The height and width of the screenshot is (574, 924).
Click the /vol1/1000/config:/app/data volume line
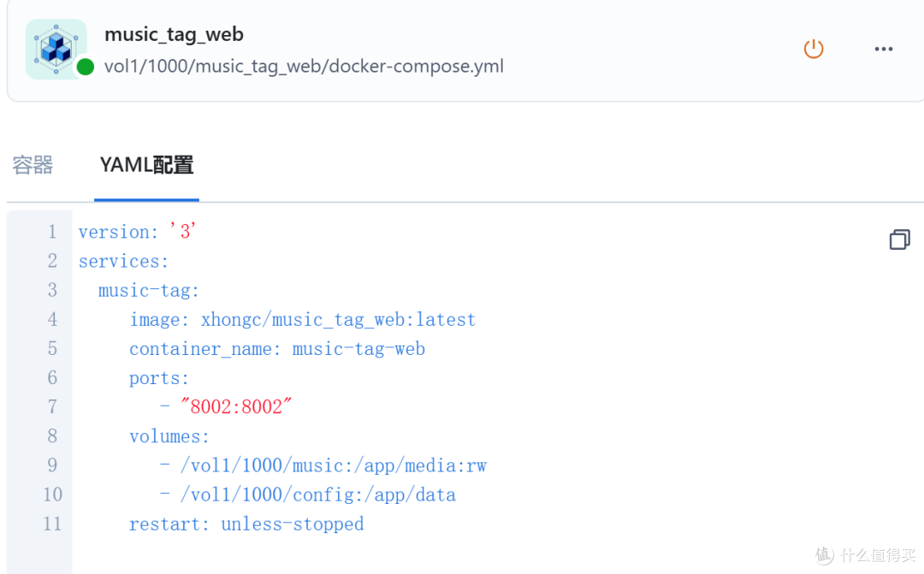pos(308,494)
